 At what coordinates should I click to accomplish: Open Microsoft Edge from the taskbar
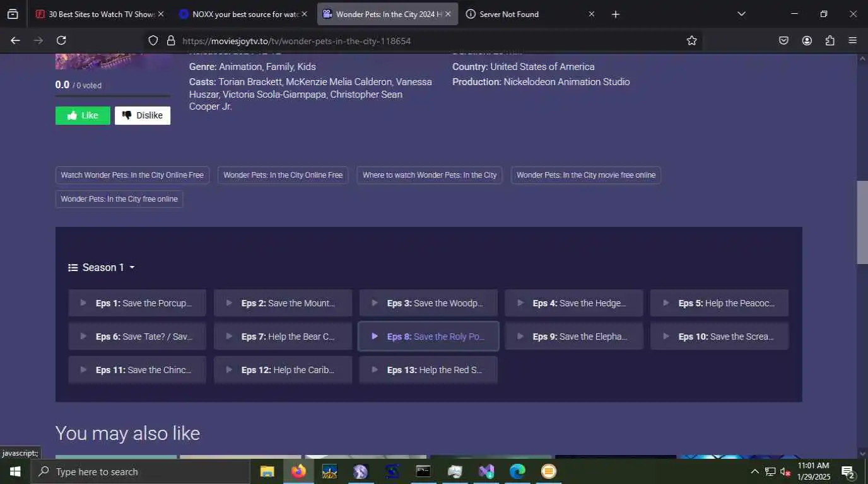(x=517, y=471)
